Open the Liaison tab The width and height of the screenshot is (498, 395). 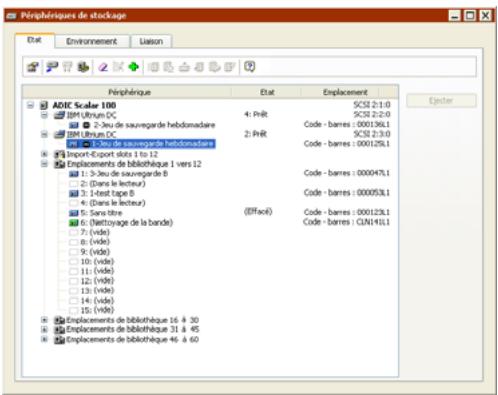click(151, 42)
